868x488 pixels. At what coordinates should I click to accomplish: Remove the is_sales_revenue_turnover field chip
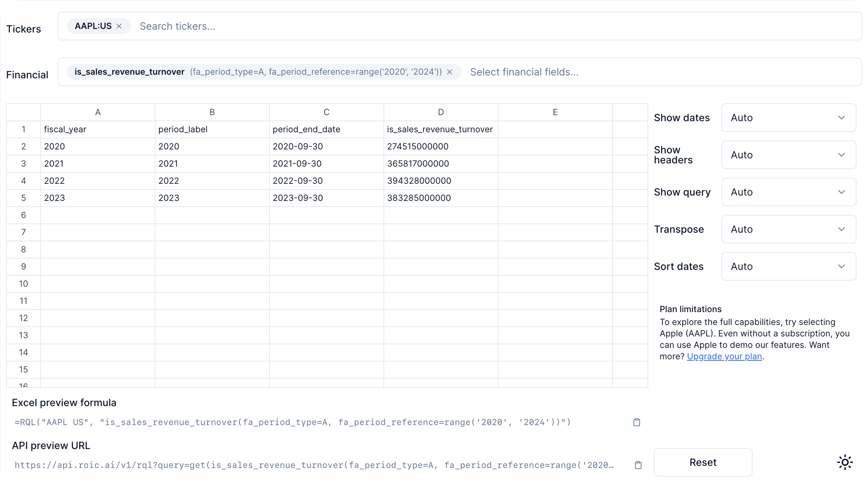pos(450,72)
